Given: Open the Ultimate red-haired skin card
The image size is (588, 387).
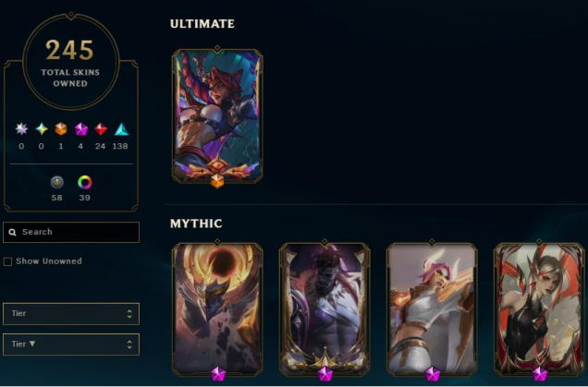Looking at the screenshot, I should pyautogui.click(x=217, y=116).
